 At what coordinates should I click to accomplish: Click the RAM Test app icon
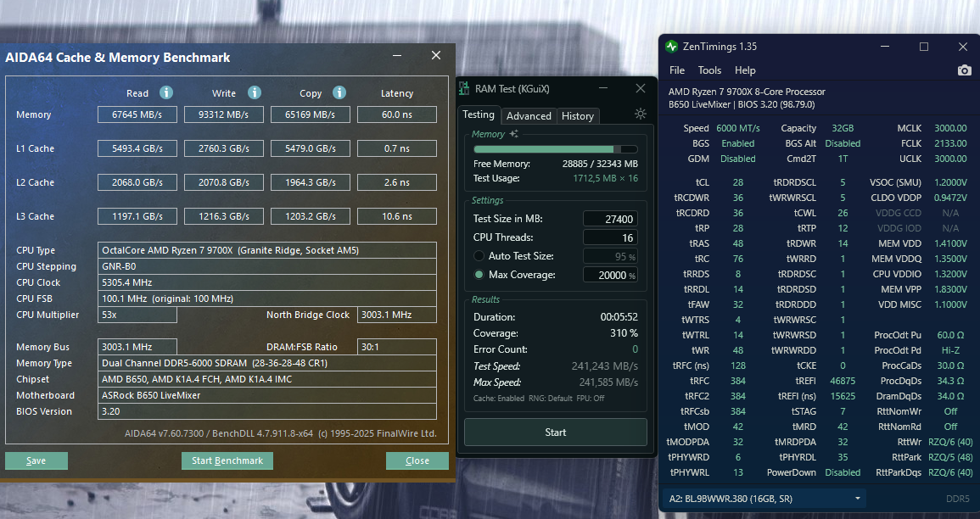(464, 89)
